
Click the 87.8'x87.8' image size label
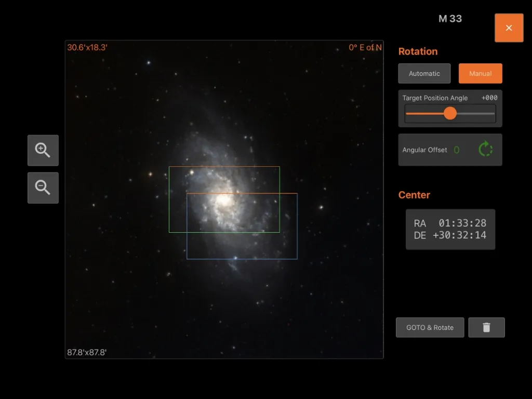tap(87, 352)
